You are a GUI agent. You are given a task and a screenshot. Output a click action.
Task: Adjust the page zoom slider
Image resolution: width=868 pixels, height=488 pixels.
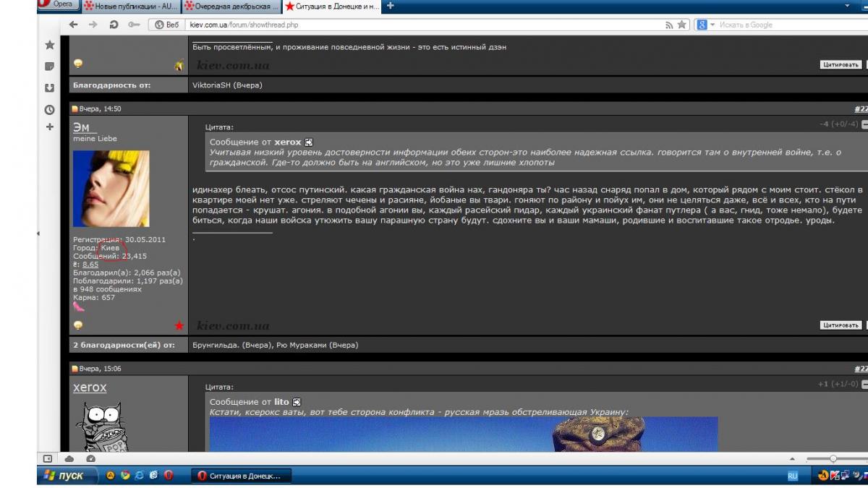833,458
